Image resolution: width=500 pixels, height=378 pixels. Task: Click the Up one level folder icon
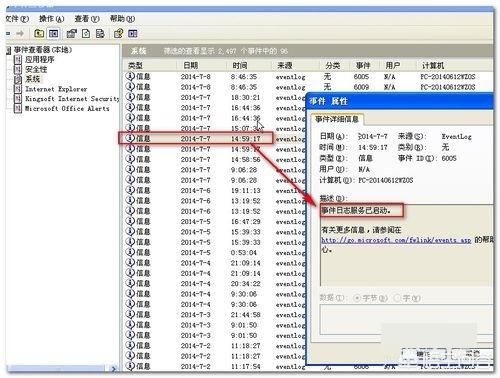[39, 33]
